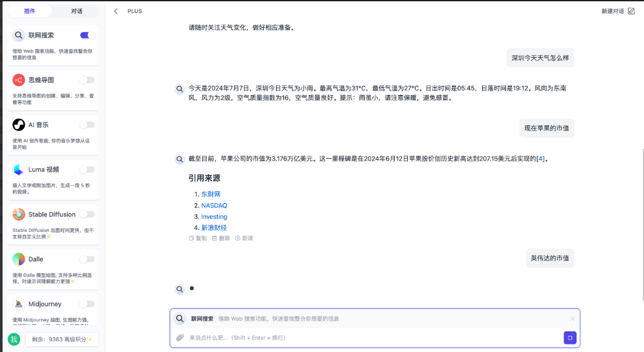This screenshot has height=352, width=644.
Task: Enable the Midjourney plugin toggle
Action: 87,304
